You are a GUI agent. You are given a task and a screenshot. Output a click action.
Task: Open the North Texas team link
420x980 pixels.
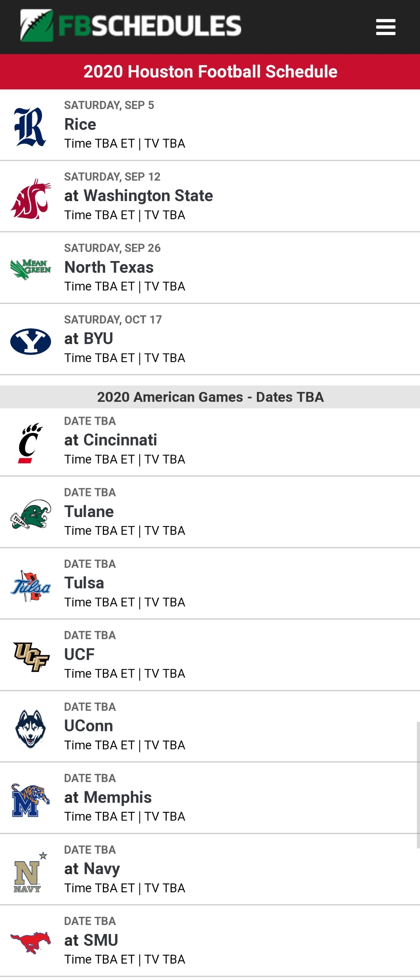109,267
